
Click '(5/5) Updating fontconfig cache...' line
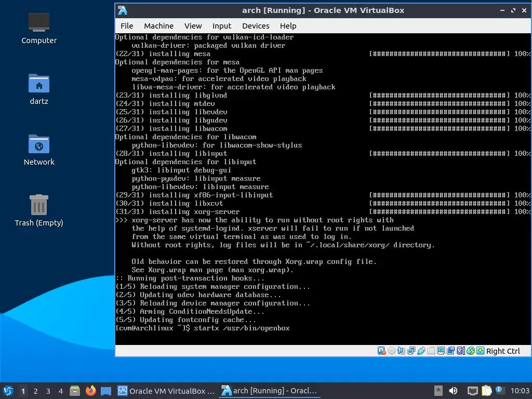(x=185, y=320)
